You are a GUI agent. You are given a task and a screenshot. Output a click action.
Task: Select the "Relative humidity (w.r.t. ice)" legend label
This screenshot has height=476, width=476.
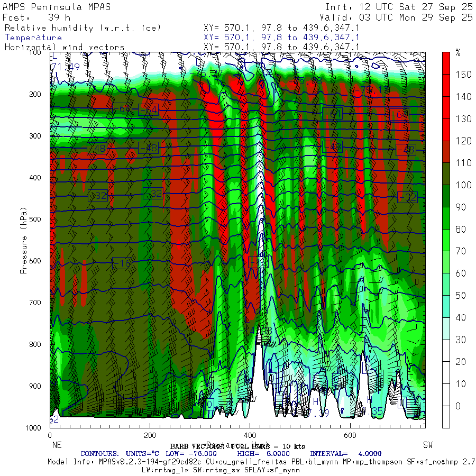83,28
